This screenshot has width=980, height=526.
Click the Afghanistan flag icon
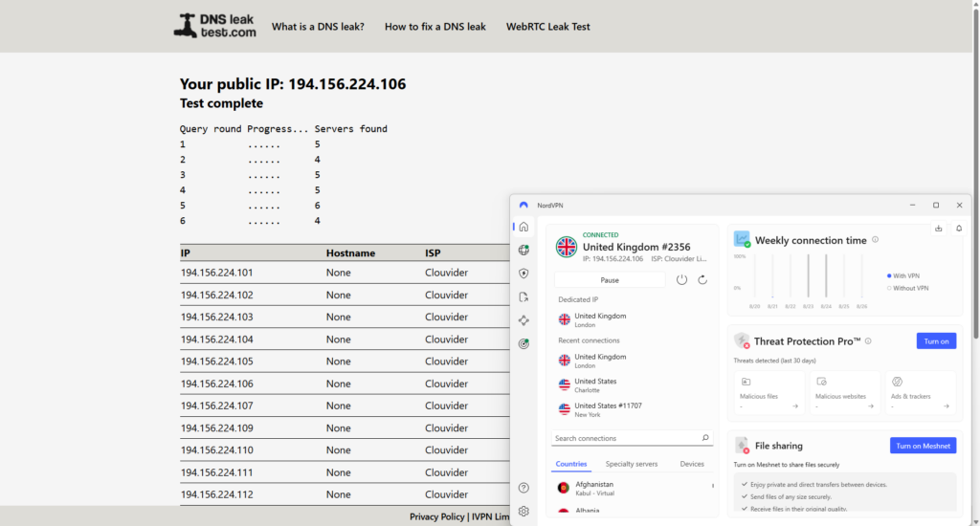[563, 488]
